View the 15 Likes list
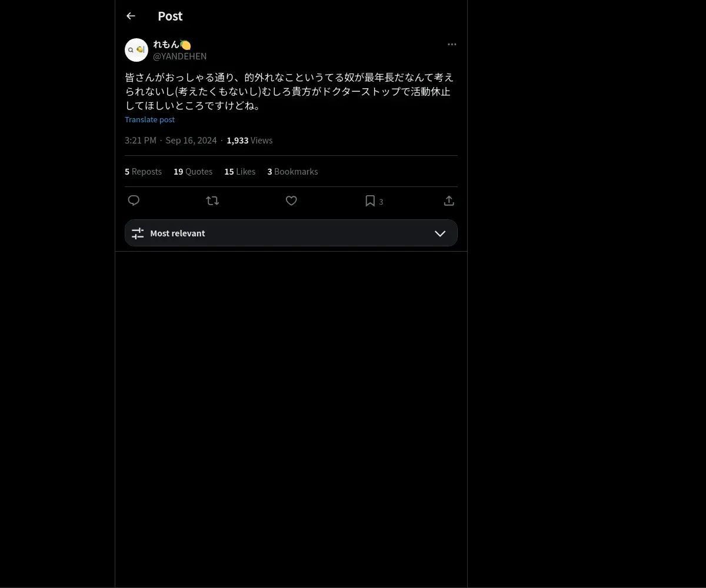The width and height of the screenshot is (706, 588). tap(240, 172)
